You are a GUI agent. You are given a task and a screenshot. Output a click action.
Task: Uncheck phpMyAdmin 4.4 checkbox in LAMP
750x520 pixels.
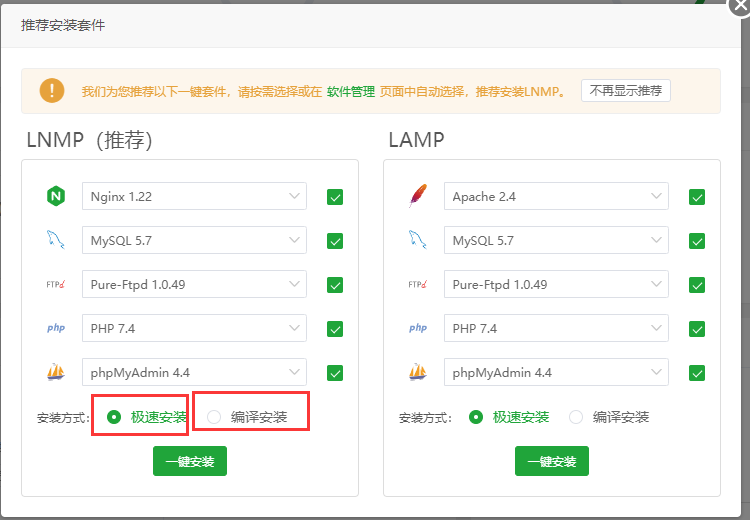[697, 373]
